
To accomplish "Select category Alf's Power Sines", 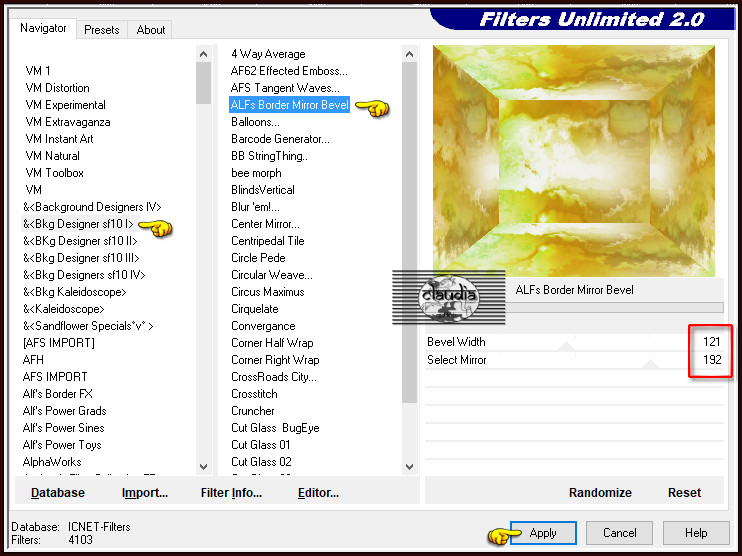I will tap(63, 428).
